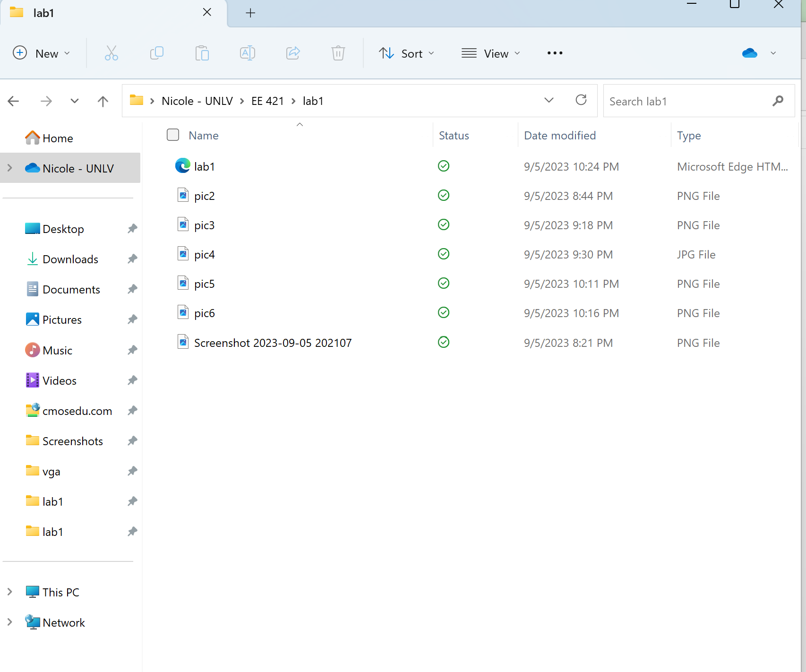Open the New item menu
806x672 pixels.
[x=42, y=53]
